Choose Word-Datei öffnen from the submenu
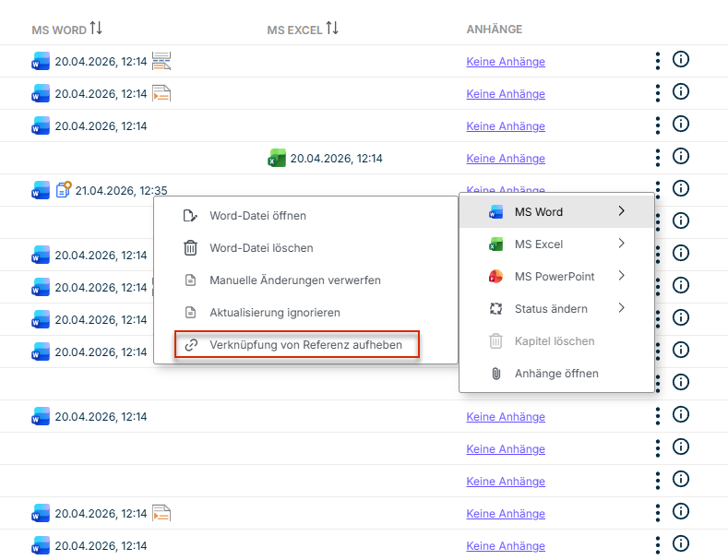728x560 pixels. (257, 216)
